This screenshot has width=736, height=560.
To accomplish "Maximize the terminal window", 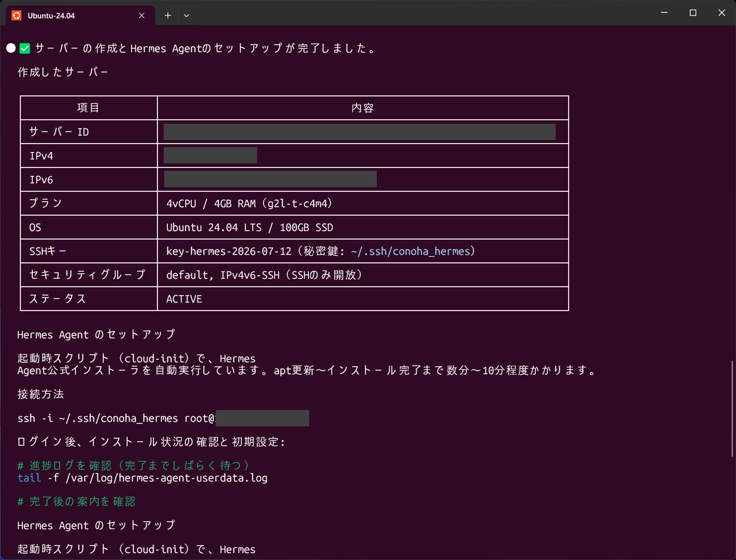I will [693, 13].
